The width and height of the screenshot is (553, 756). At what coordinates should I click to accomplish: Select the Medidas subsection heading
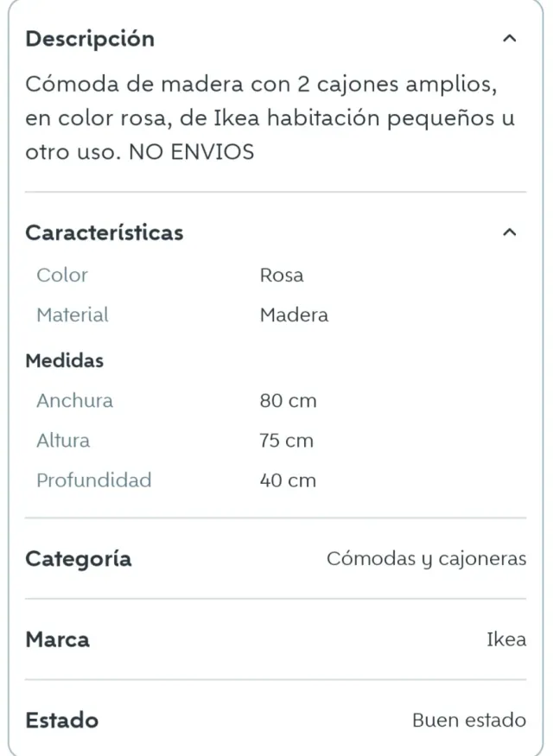[64, 360]
